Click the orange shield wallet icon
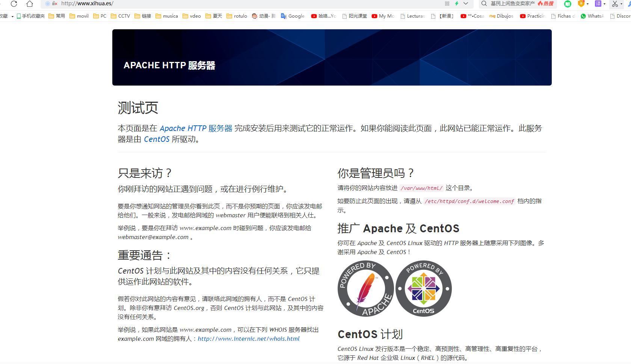Screen dimensions: 631x364 pyautogui.click(x=581, y=4)
